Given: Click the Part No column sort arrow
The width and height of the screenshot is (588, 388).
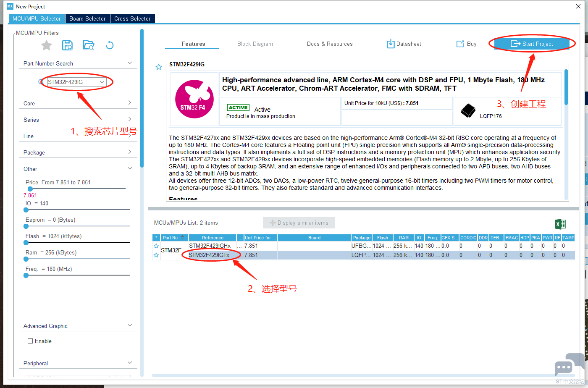Looking at the screenshot, I should pos(182,238).
